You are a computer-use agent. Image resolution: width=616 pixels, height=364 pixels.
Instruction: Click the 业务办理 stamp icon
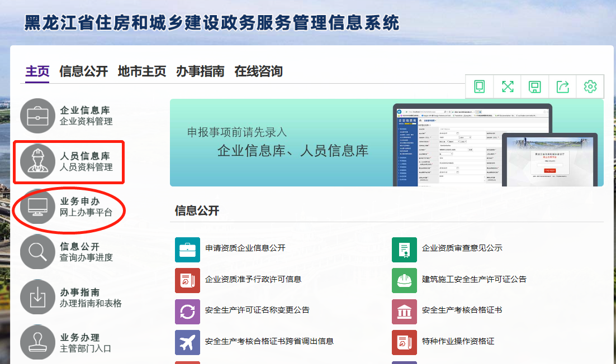(x=38, y=343)
